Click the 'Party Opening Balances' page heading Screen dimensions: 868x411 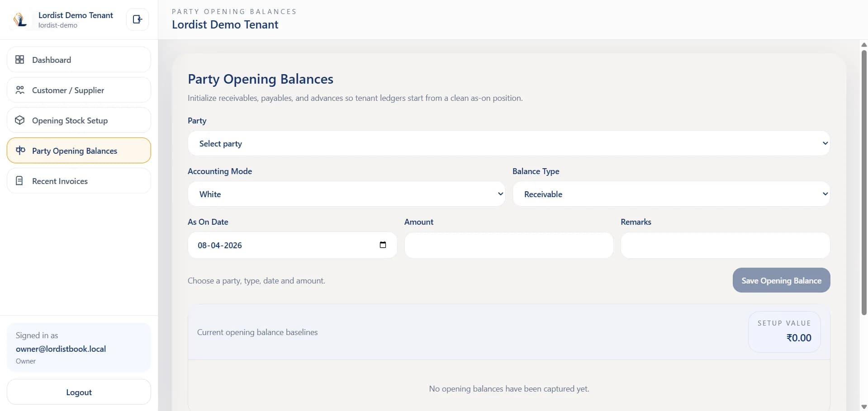[x=261, y=79]
